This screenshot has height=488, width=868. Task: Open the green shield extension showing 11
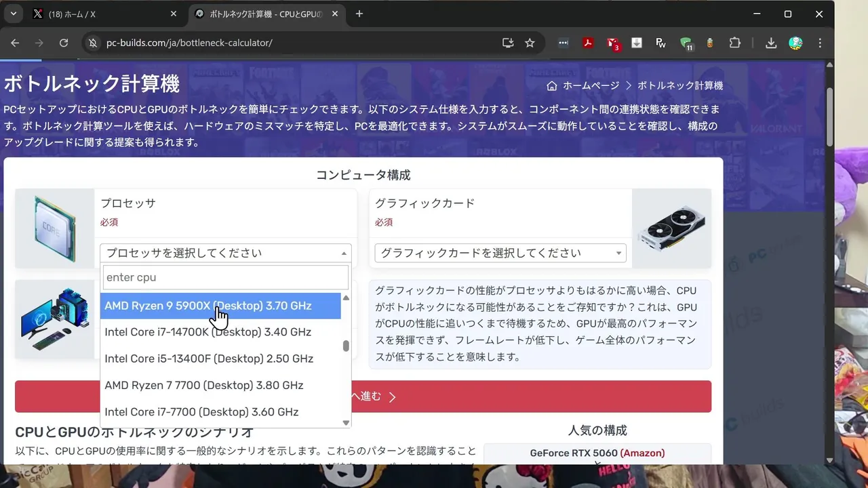(686, 43)
